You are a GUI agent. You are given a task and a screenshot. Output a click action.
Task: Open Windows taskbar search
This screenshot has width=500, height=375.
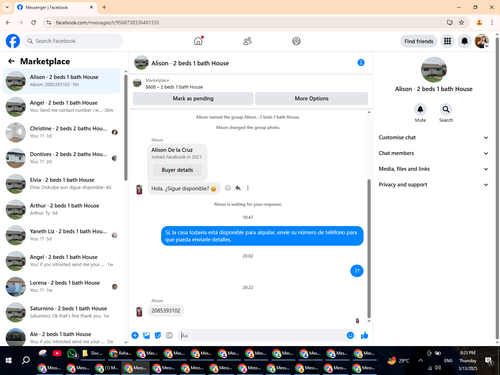click(x=26, y=360)
